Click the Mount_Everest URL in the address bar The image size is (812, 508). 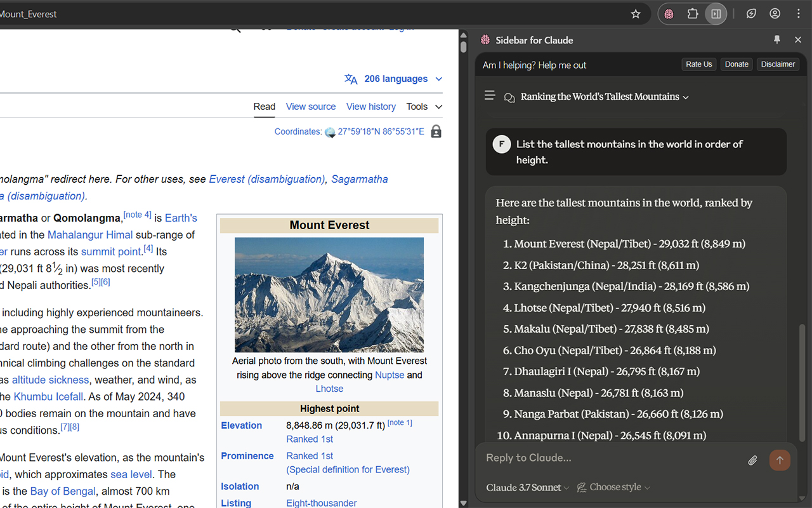pos(29,14)
